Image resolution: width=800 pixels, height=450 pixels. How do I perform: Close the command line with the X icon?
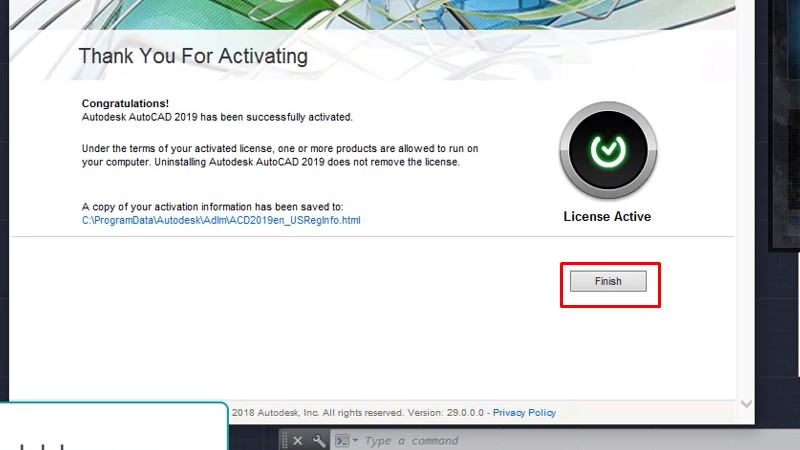click(x=298, y=440)
